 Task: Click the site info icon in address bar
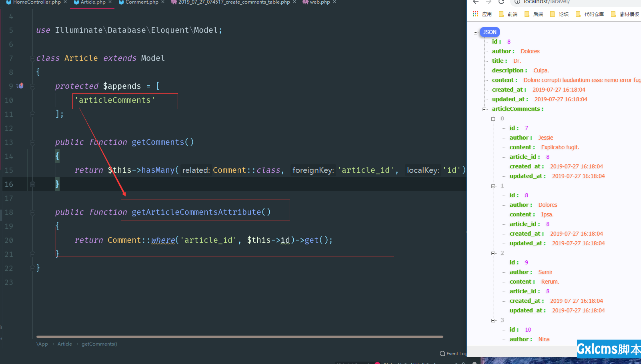[x=517, y=2]
